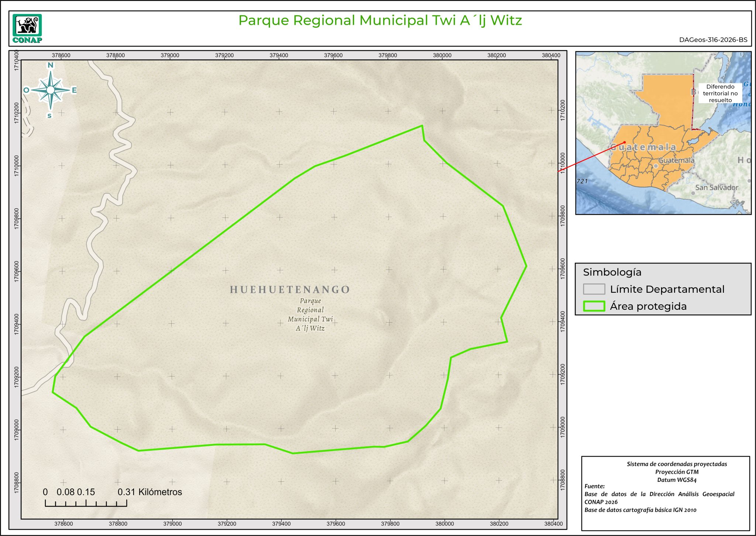Click the 380000 top axis coordinate label

click(x=442, y=55)
